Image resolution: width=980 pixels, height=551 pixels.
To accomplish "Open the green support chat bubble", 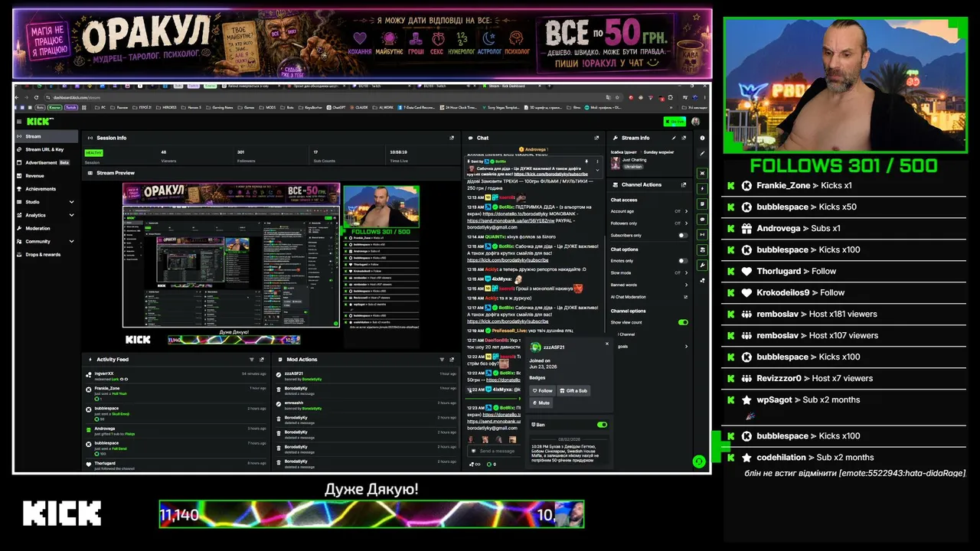I will [698, 461].
